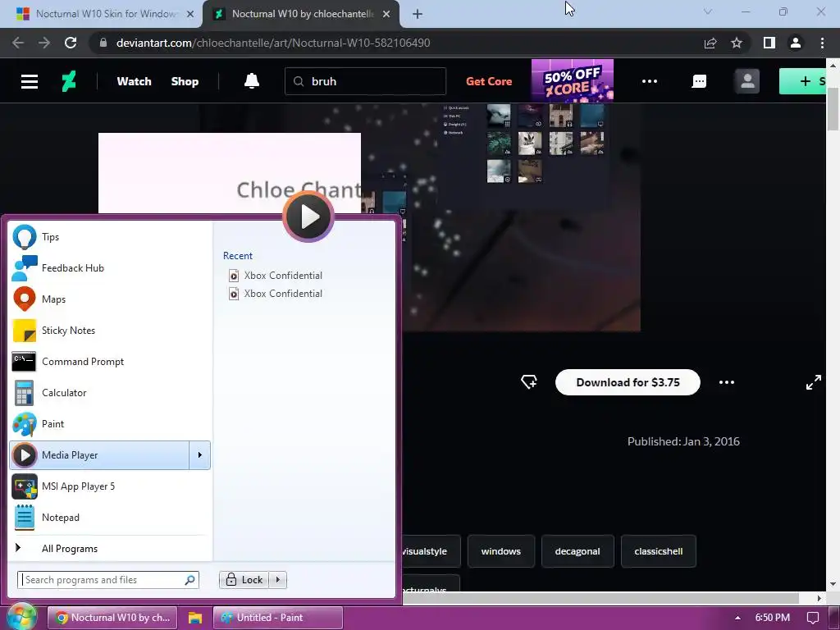This screenshot has height=630, width=840.
Task: Open the Shop section
Action: (185, 81)
